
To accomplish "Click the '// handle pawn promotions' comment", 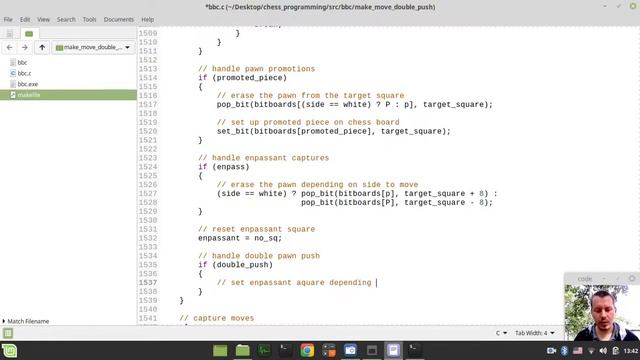I will pyautogui.click(x=256, y=69).
